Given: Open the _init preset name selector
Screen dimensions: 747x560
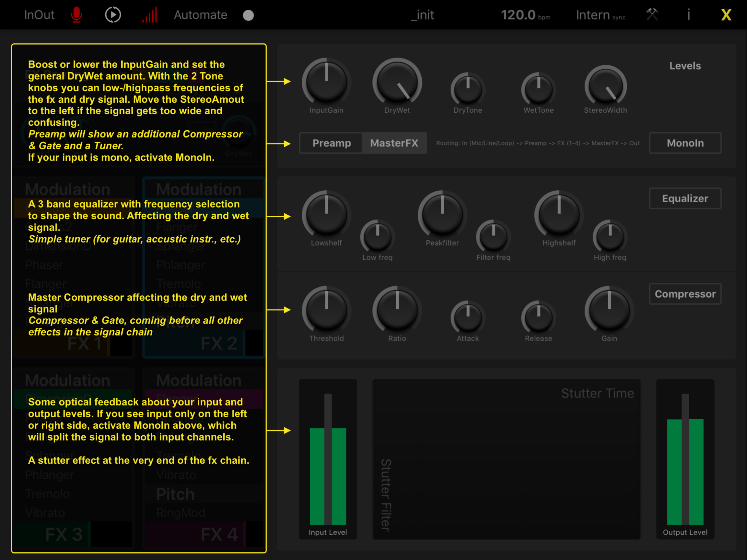Looking at the screenshot, I should [422, 15].
